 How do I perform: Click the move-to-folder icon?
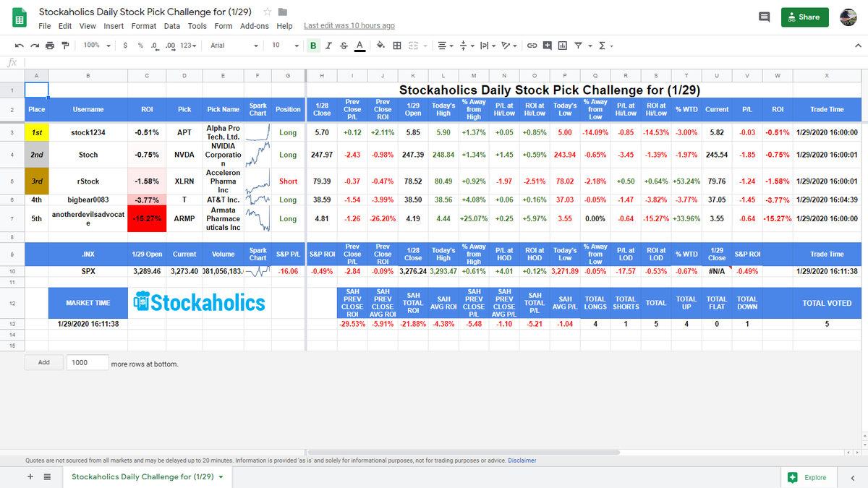pyautogui.click(x=283, y=12)
